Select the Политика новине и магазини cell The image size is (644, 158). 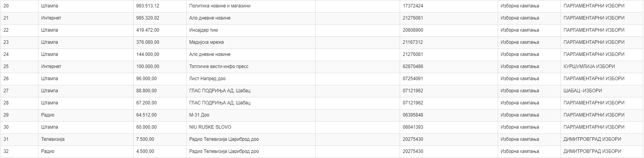click(220, 6)
